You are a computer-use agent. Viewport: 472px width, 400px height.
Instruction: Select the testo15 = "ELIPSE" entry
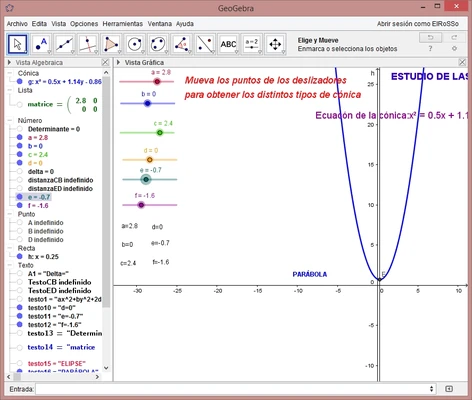[57, 363]
